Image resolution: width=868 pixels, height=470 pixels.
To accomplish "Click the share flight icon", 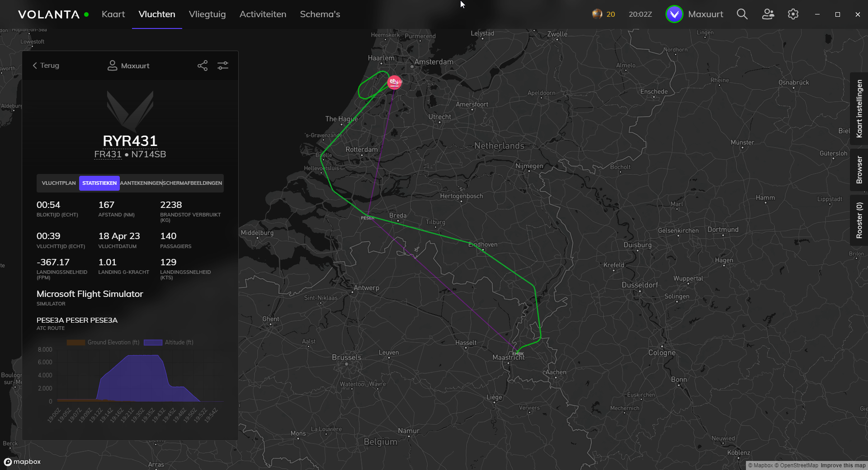I will (203, 66).
